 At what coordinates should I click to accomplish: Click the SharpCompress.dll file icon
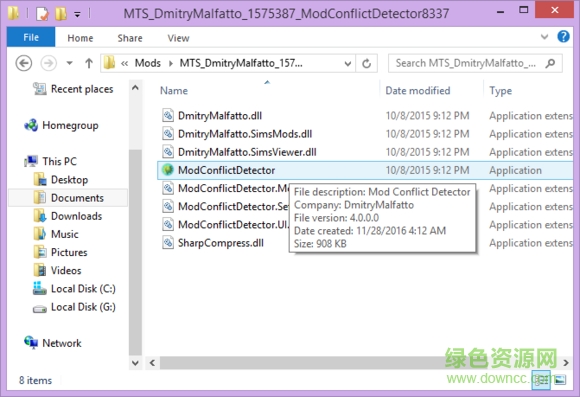[168, 243]
